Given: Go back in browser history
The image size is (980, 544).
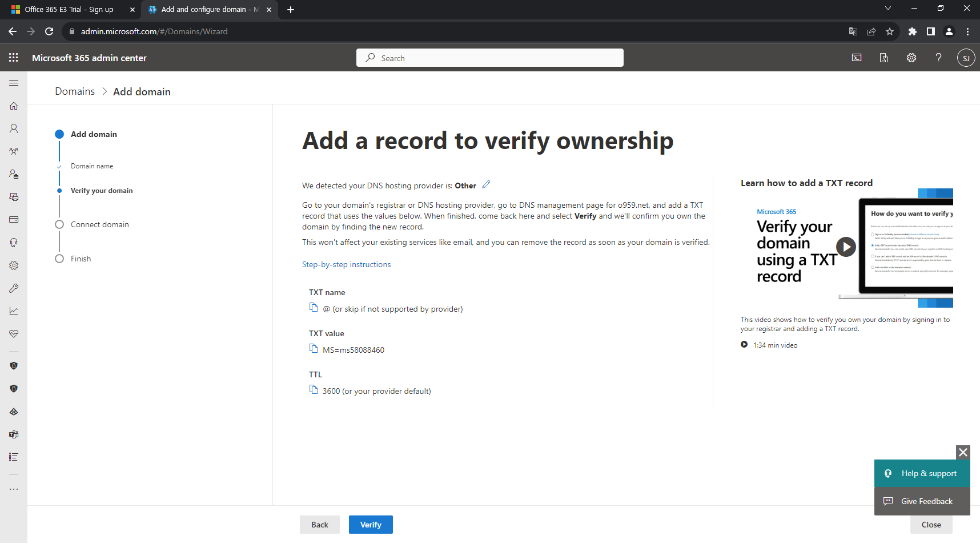Looking at the screenshot, I should (x=13, y=31).
